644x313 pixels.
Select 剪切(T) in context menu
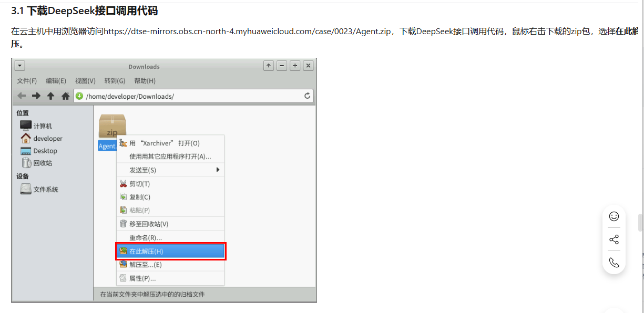[x=170, y=184]
